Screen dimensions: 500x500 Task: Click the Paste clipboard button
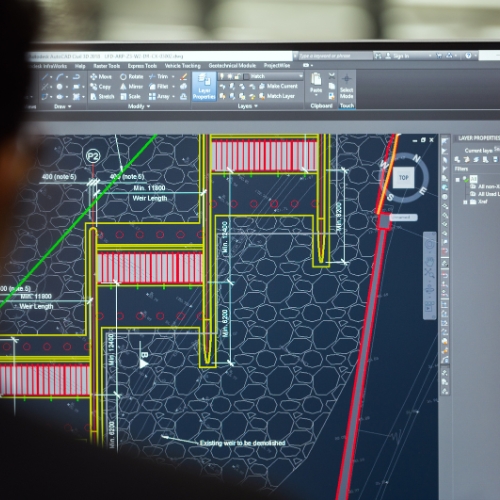pos(316,83)
